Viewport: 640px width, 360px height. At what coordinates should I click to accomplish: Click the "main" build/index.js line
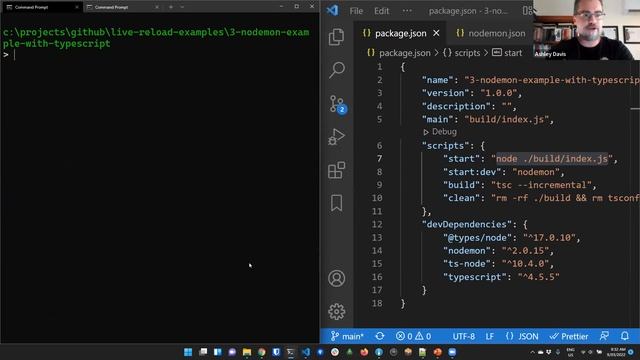(488, 119)
